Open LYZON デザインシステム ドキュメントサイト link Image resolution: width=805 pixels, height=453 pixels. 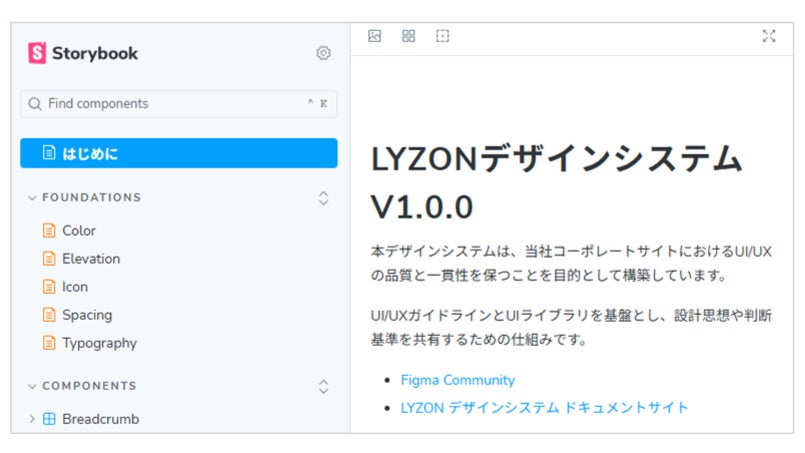click(544, 408)
